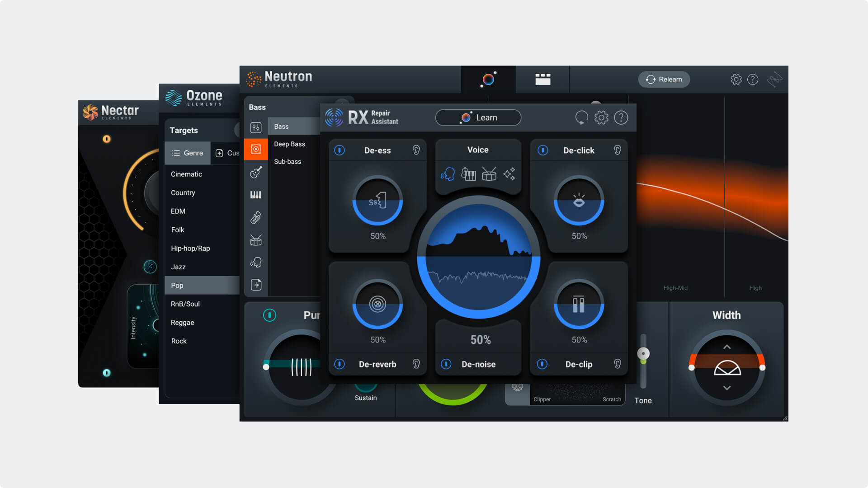Toggle the De-click power button
Screen dimensions: 868x488
543,150
